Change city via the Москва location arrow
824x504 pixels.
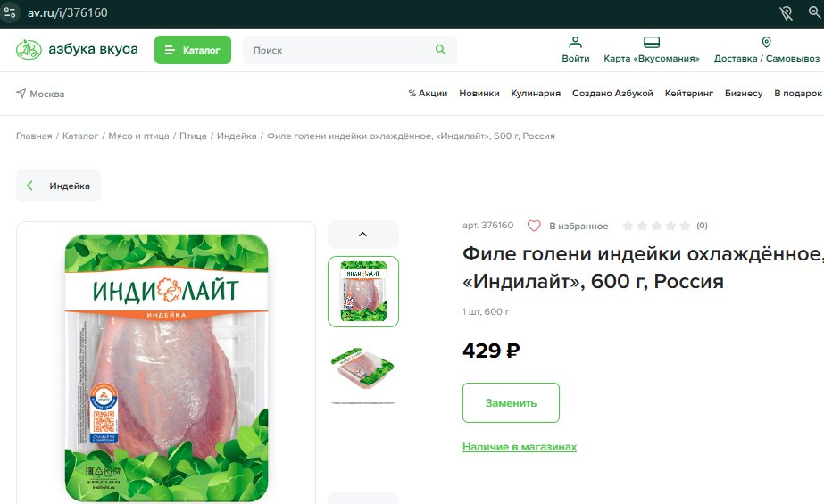21,94
